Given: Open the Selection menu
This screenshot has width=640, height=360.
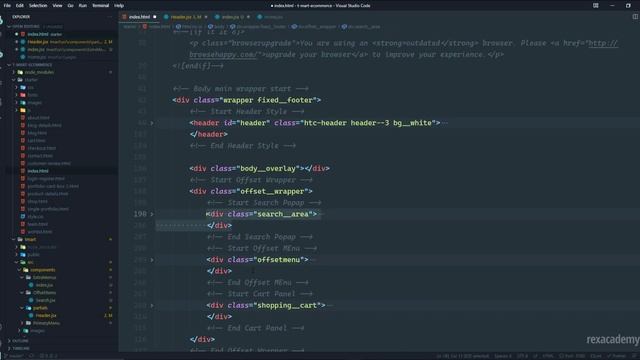Looking at the screenshot, I should click(x=38, y=6).
